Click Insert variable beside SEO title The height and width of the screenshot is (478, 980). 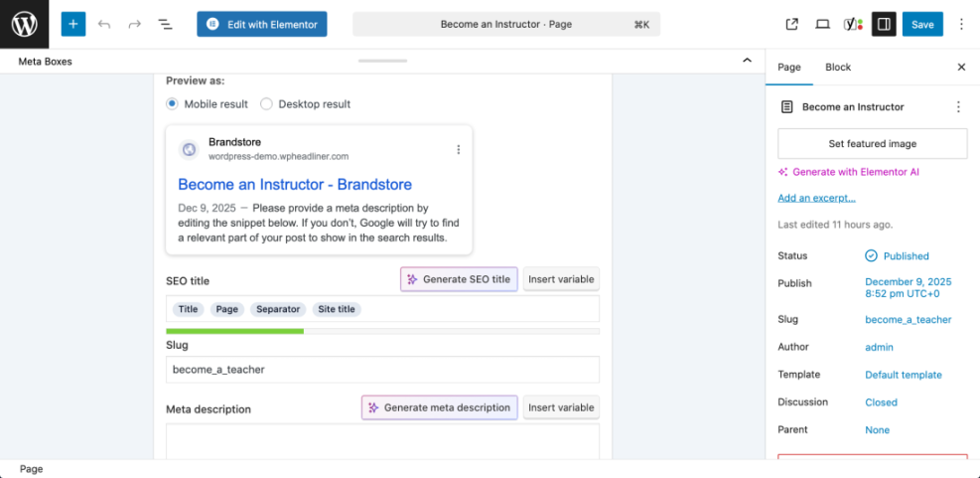(x=561, y=279)
